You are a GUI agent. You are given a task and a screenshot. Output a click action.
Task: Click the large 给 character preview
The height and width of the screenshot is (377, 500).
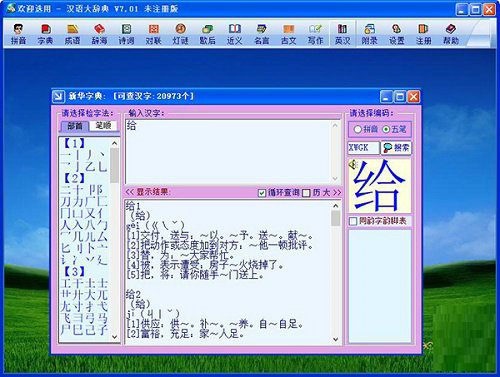380,186
